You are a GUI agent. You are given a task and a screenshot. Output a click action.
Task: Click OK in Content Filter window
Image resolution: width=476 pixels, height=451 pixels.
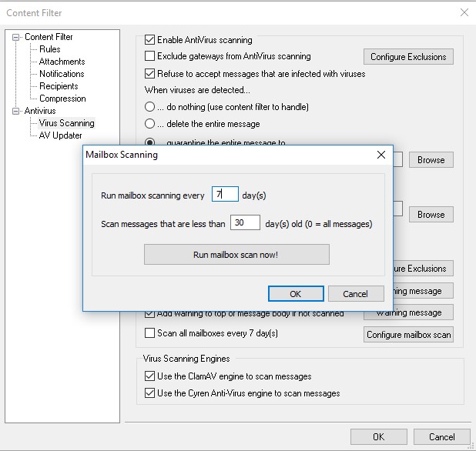click(378, 436)
